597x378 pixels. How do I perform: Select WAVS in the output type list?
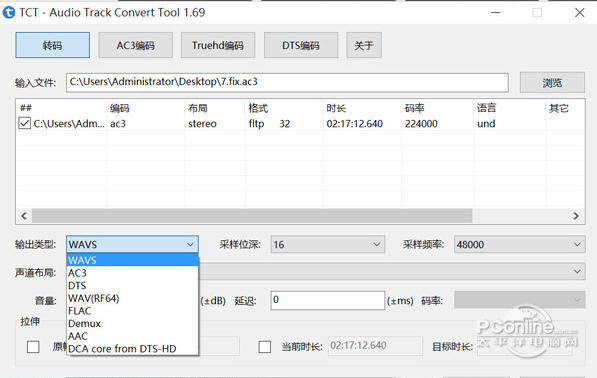132,260
